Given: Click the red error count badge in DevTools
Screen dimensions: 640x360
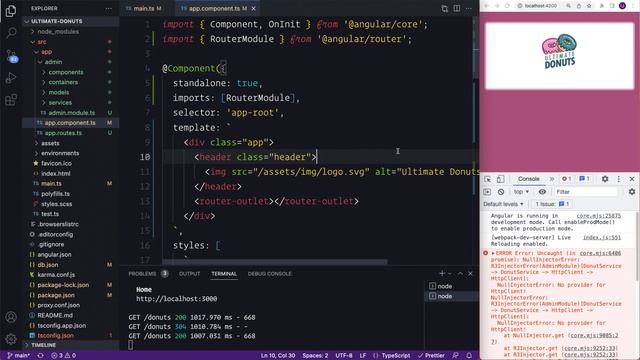Looking at the screenshot, I should [x=567, y=179].
